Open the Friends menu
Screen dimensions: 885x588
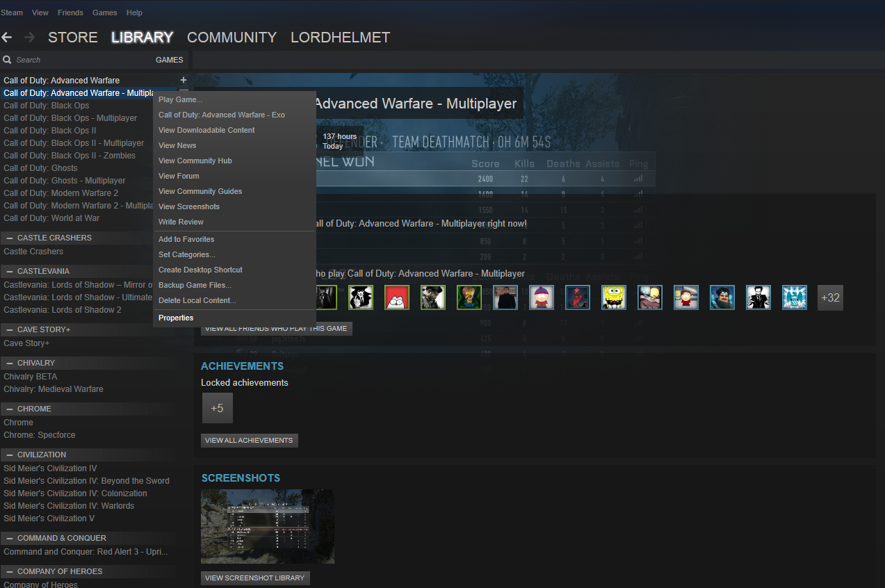(x=70, y=13)
